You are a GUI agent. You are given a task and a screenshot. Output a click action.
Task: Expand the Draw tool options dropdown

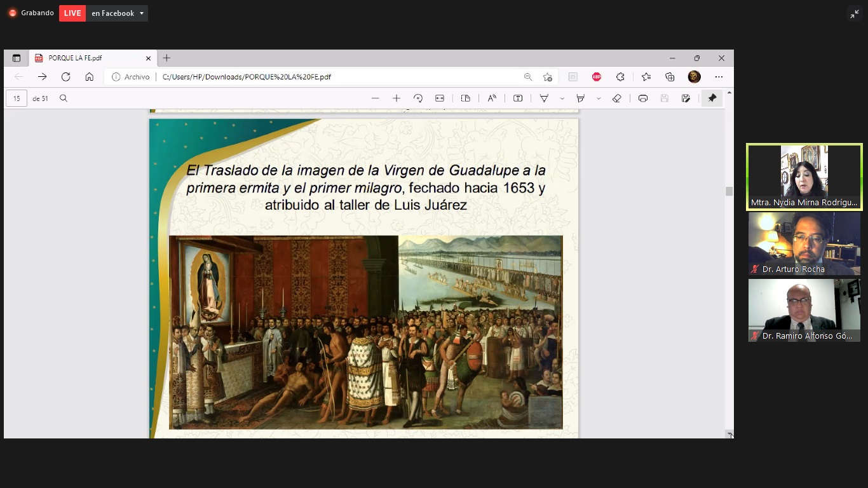coord(562,98)
